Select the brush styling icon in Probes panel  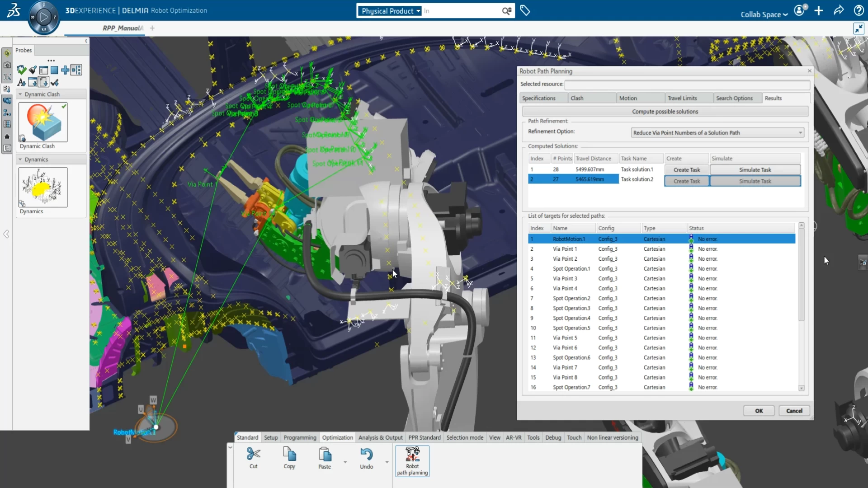click(x=32, y=70)
